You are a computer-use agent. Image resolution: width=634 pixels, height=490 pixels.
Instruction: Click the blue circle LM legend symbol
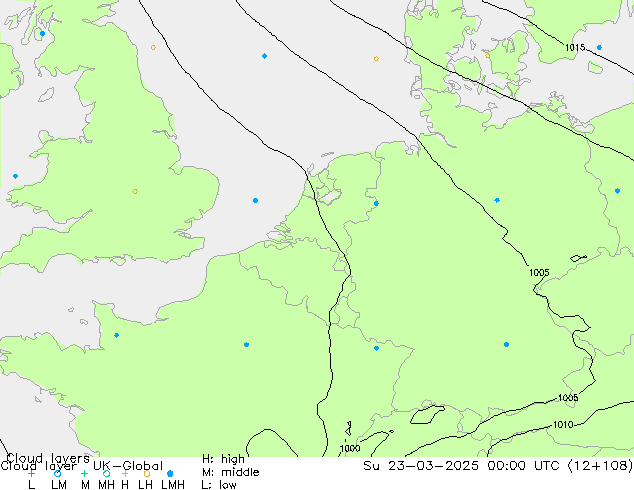(x=57, y=473)
